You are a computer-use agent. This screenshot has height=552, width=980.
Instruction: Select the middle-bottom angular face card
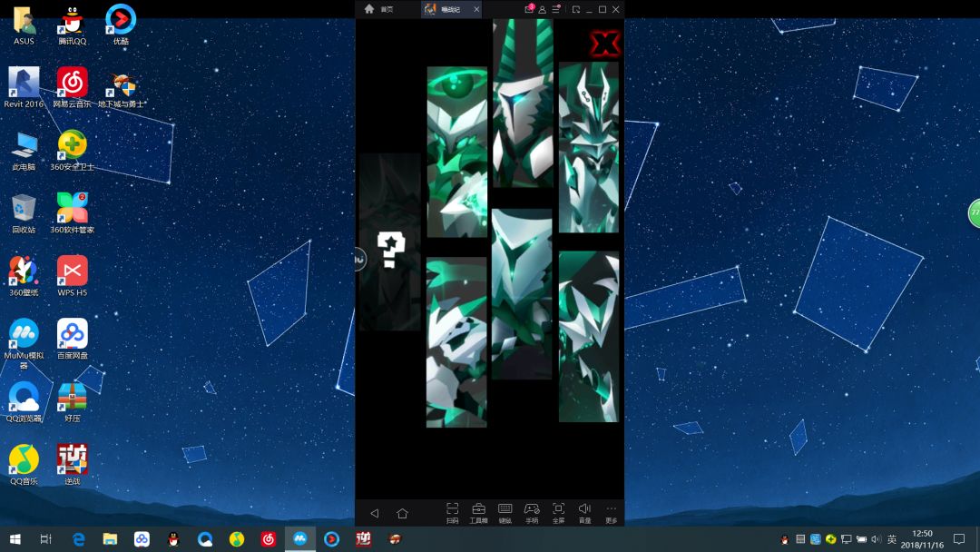(522, 294)
